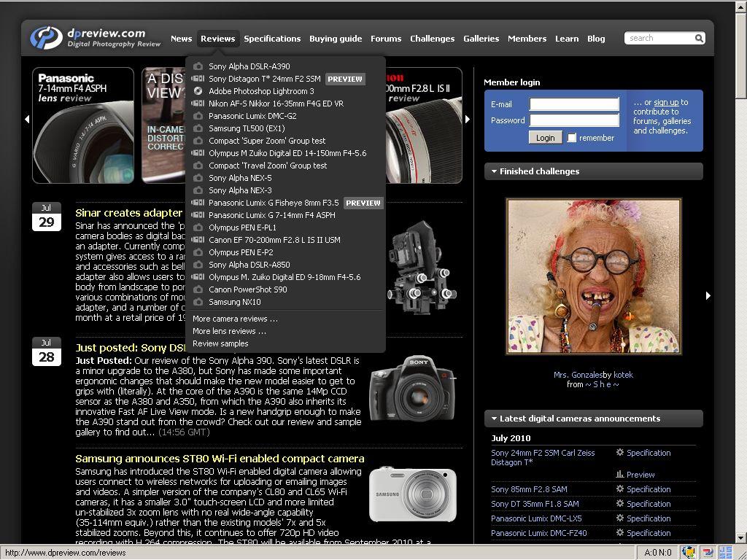Click the bar chart Preview icon
747x560 pixels.
620,475
